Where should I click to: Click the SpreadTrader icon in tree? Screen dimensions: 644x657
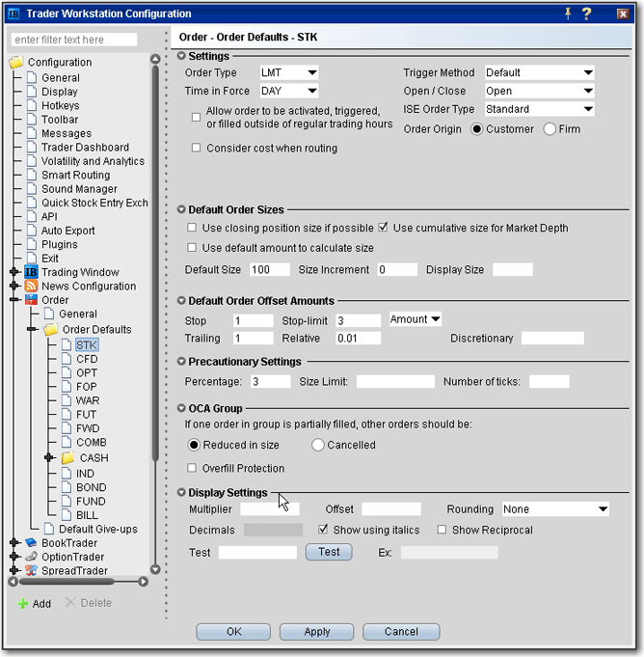31,570
